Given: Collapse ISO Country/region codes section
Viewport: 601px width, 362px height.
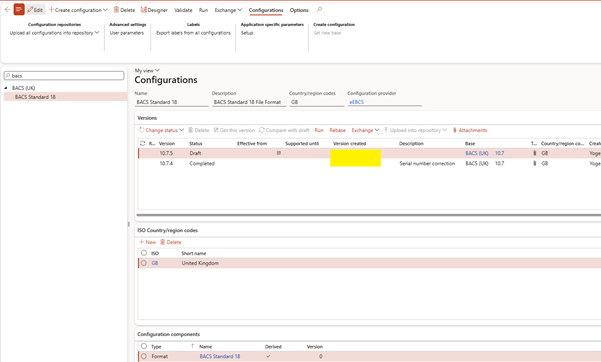Looking at the screenshot, I should tap(167, 230).
